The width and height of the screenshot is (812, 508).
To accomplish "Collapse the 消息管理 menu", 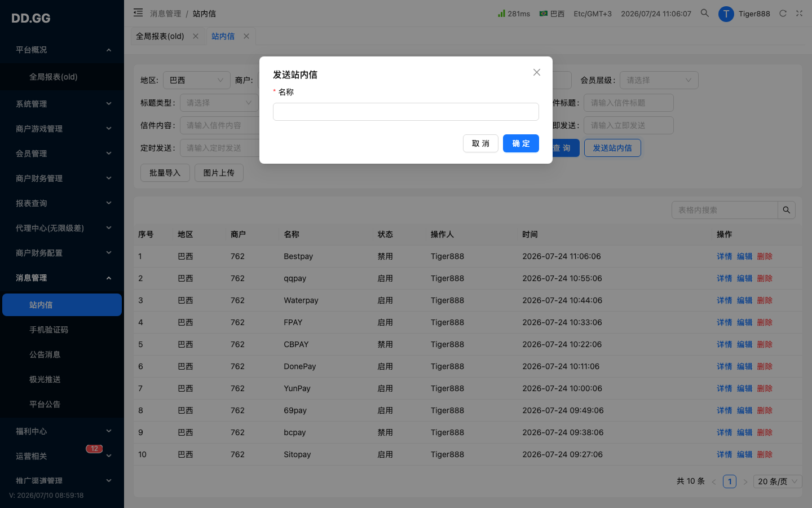I will 62,278.
